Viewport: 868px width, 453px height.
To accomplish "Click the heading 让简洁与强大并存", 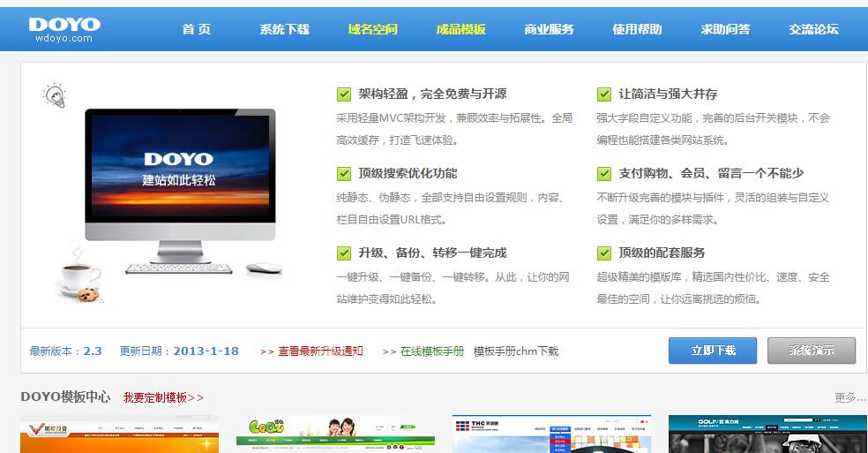I will coord(668,94).
